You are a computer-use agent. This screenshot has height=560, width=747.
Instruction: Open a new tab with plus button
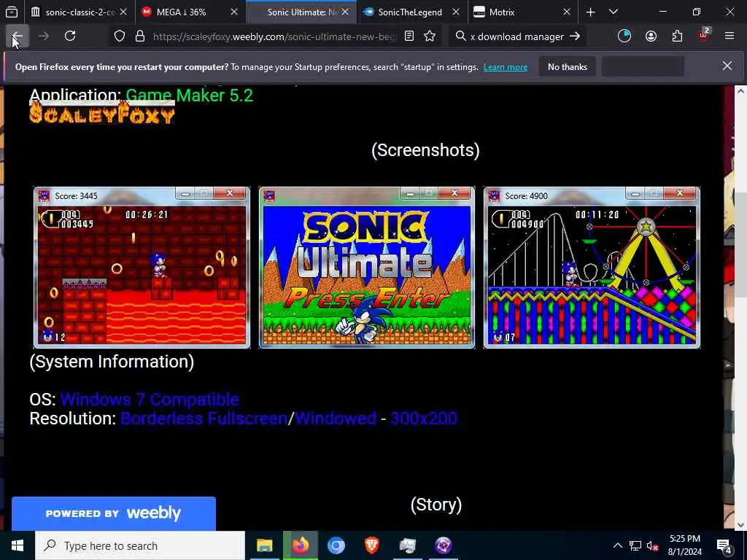590,12
